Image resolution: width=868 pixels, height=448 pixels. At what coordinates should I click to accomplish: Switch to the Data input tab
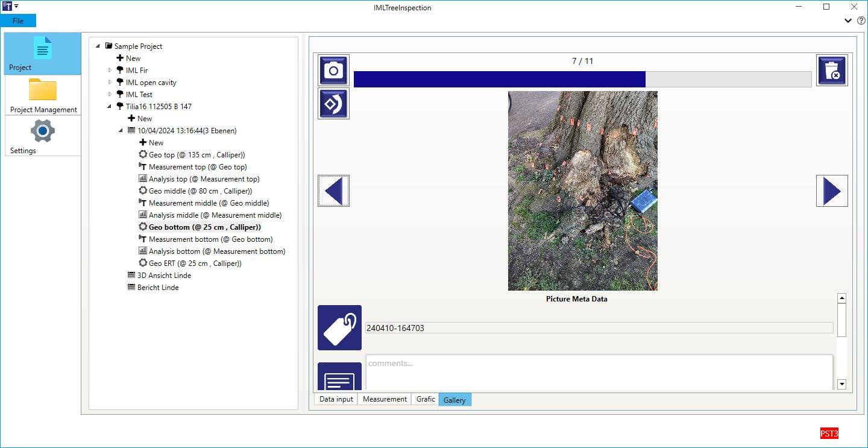point(336,399)
